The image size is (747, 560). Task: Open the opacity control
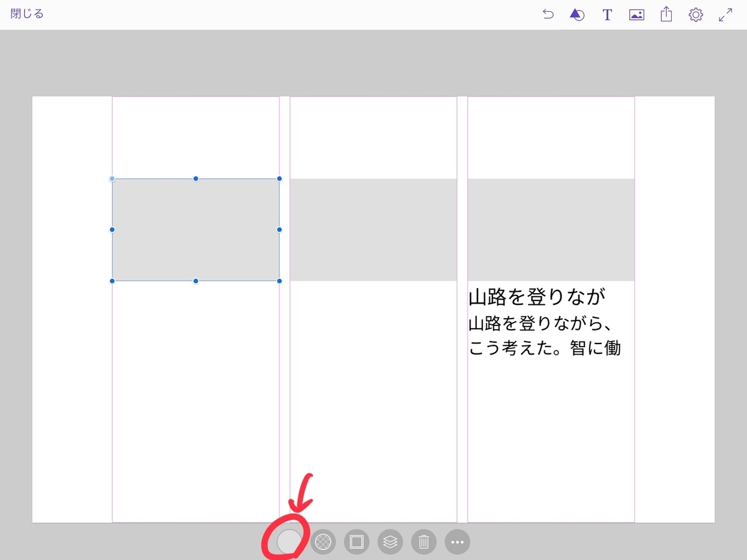pos(322,542)
